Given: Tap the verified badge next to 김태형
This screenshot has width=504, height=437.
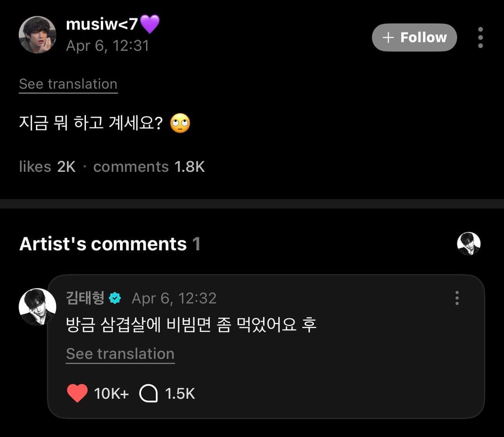Looking at the screenshot, I should (115, 298).
